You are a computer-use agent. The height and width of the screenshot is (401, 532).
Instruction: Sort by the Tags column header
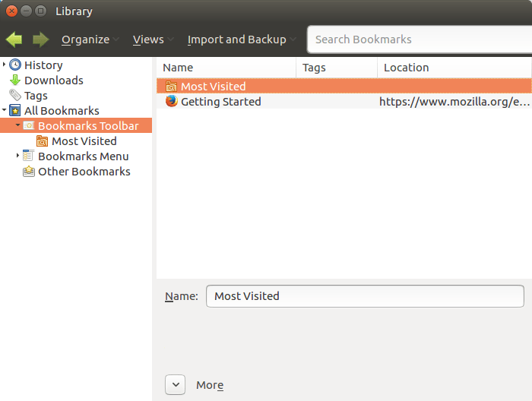tap(337, 68)
